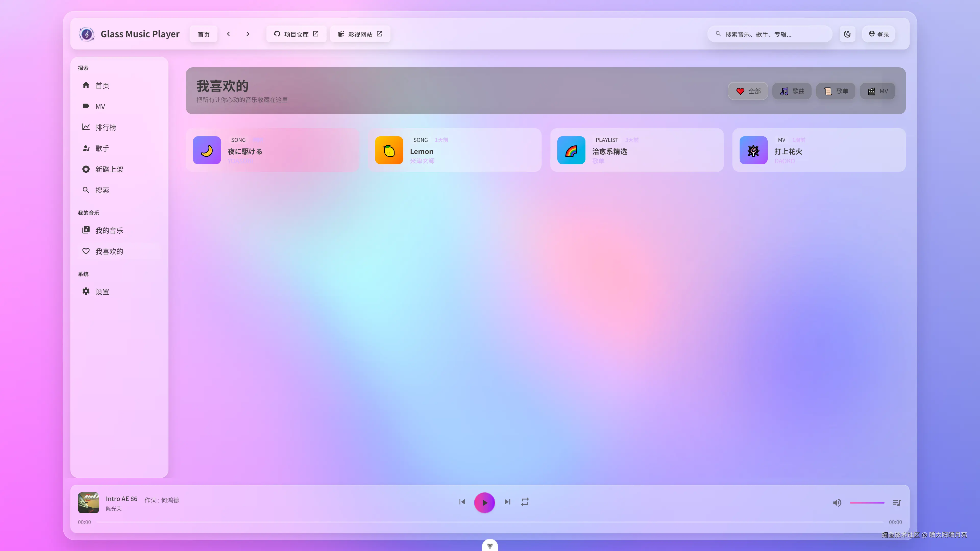Open the playlist queue icon
The height and width of the screenshot is (551, 980).
[x=897, y=503]
